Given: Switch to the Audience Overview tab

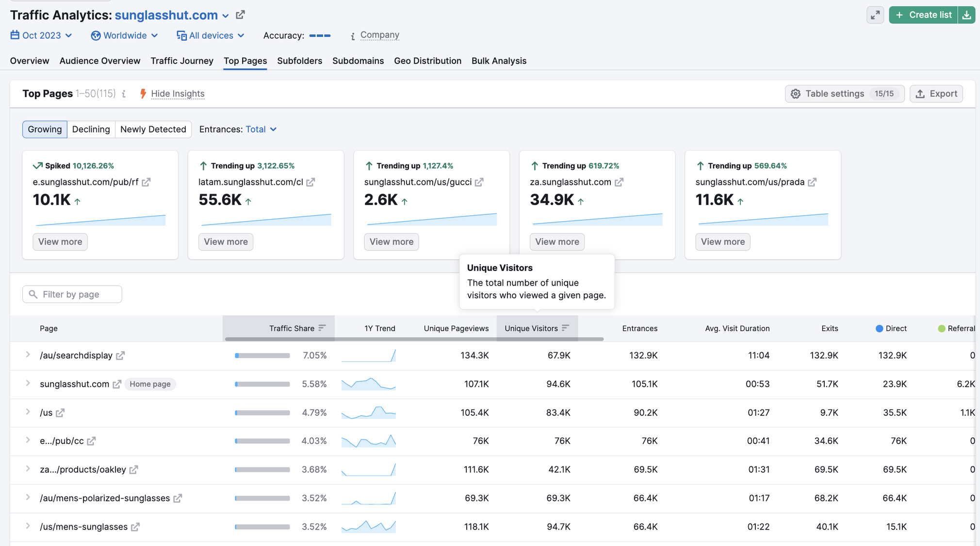Looking at the screenshot, I should click(x=100, y=61).
